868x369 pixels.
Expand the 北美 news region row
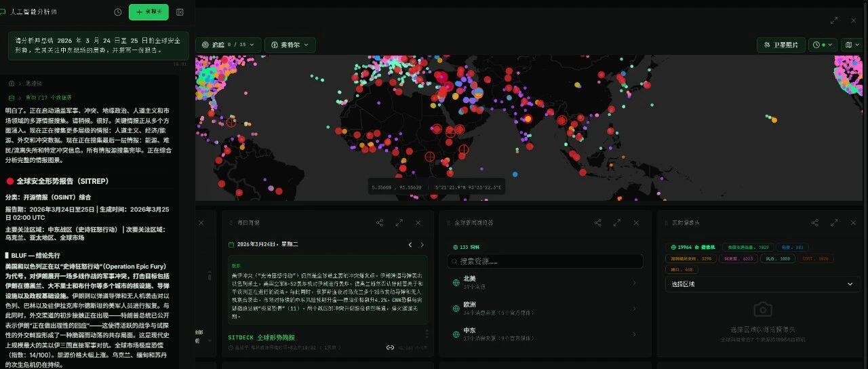(x=545, y=282)
